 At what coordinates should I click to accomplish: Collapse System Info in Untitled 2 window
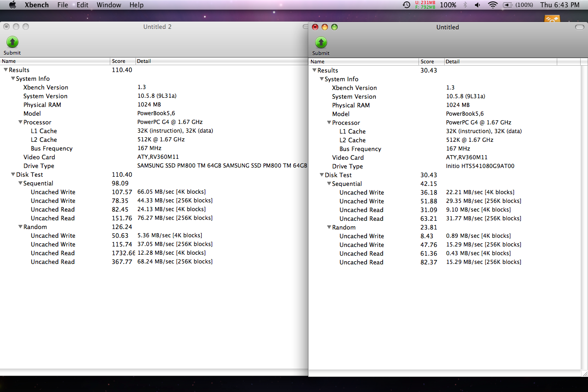coord(13,78)
